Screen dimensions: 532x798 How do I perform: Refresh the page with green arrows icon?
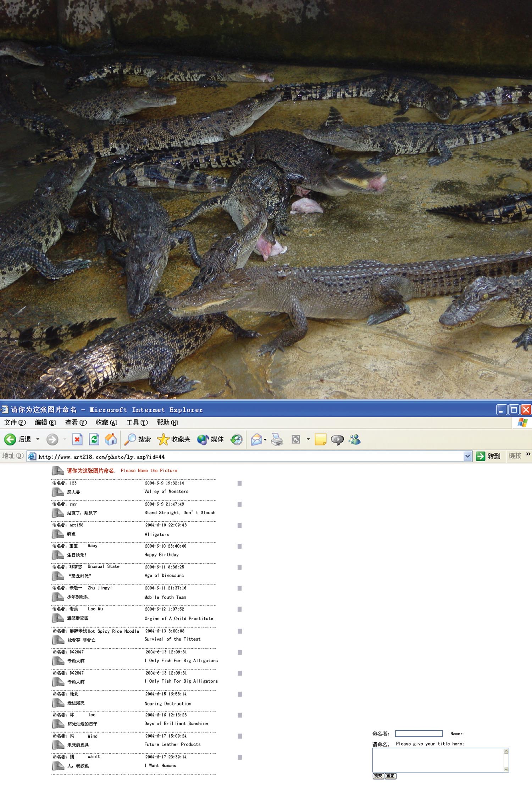pos(94,439)
